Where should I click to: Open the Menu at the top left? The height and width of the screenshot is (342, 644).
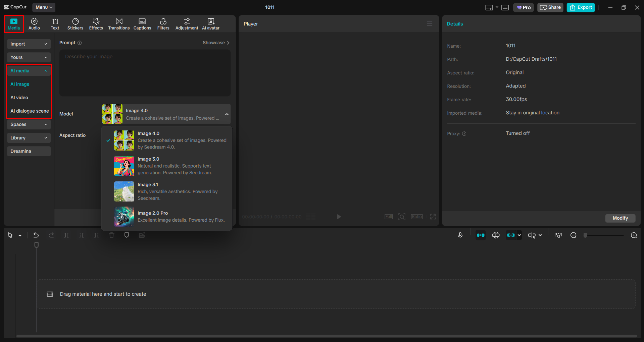point(44,7)
